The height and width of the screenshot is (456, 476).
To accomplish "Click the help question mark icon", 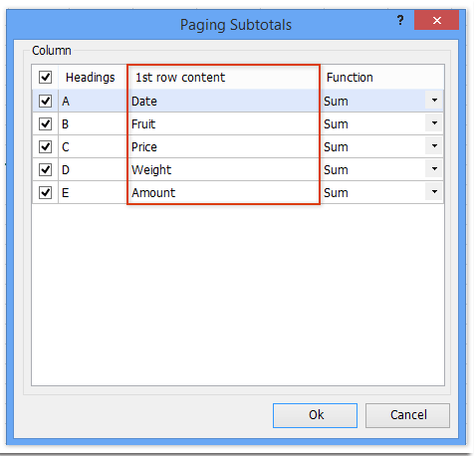I will click(400, 21).
